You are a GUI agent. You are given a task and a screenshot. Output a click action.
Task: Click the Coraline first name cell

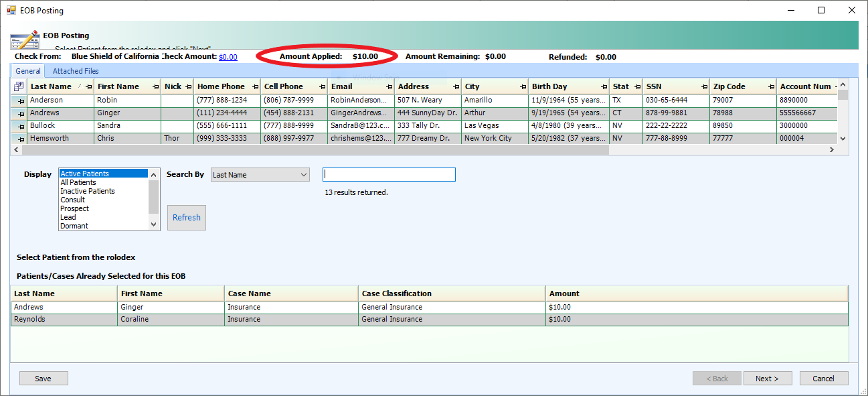point(171,320)
